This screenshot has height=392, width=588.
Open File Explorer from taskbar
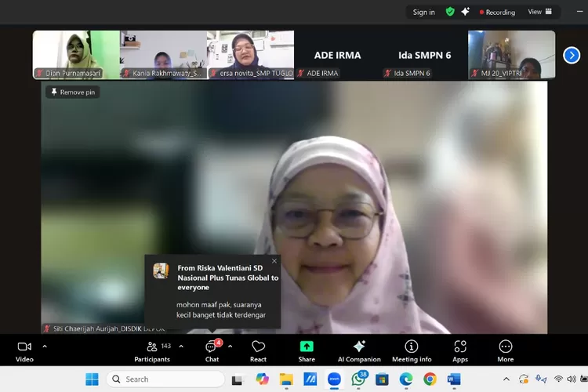[x=286, y=379]
